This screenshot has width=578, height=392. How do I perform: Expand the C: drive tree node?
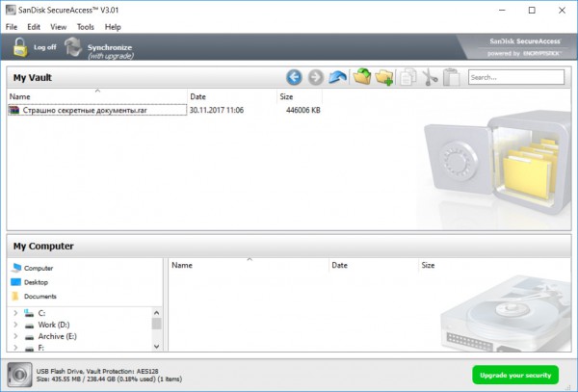15,313
